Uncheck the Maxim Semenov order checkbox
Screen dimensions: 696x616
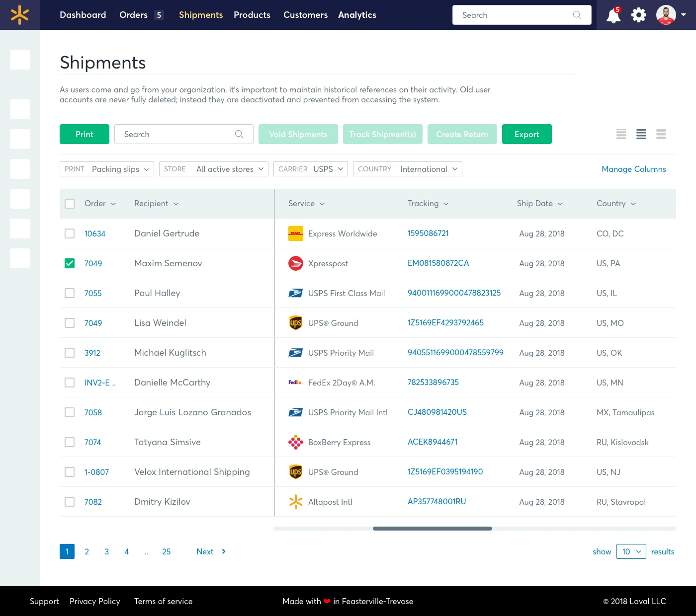[70, 263]
